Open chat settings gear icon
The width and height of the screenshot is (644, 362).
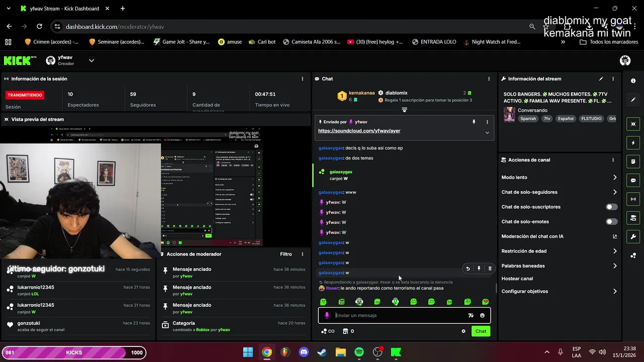(463, 331)
